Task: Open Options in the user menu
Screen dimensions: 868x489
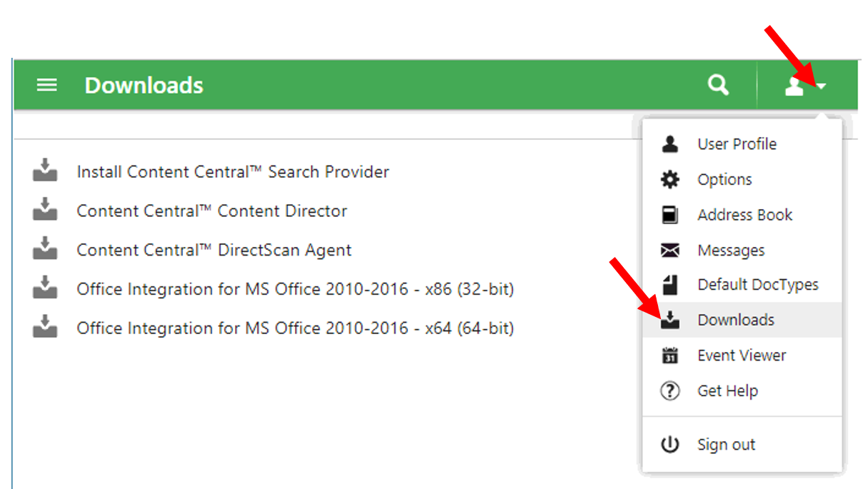Action: [742, 180]
